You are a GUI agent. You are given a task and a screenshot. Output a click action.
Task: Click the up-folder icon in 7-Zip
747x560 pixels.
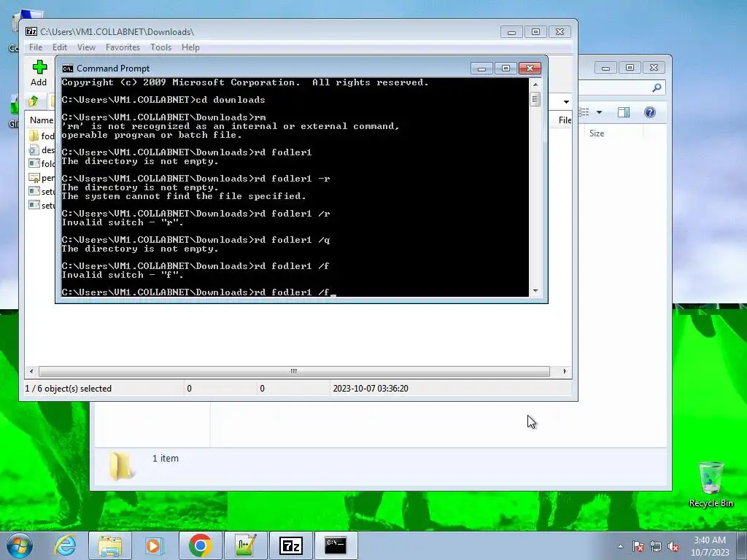[34, 101]
